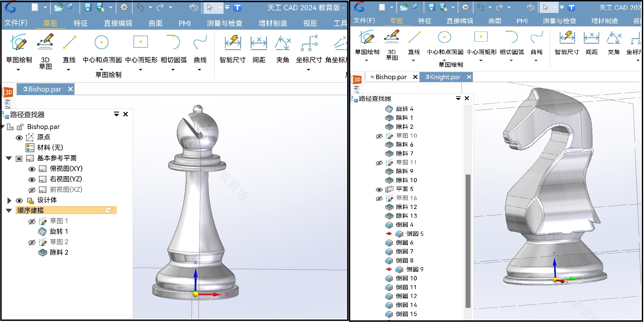Screen dimensions: 644x322
Task: Toggle visibility of 设计体
Action: [x=19, y=200]
